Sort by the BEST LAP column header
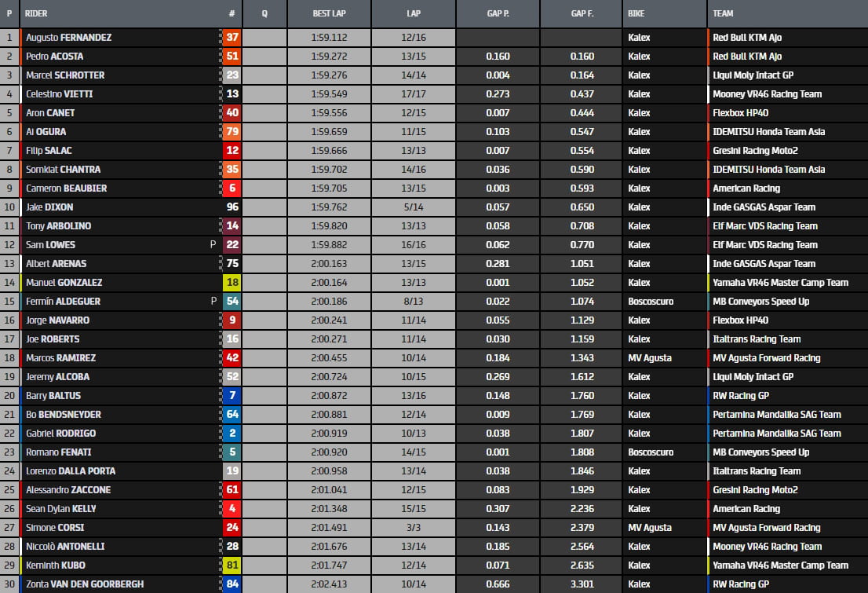This screenshot has width=868, height=593. click(329, 14)
